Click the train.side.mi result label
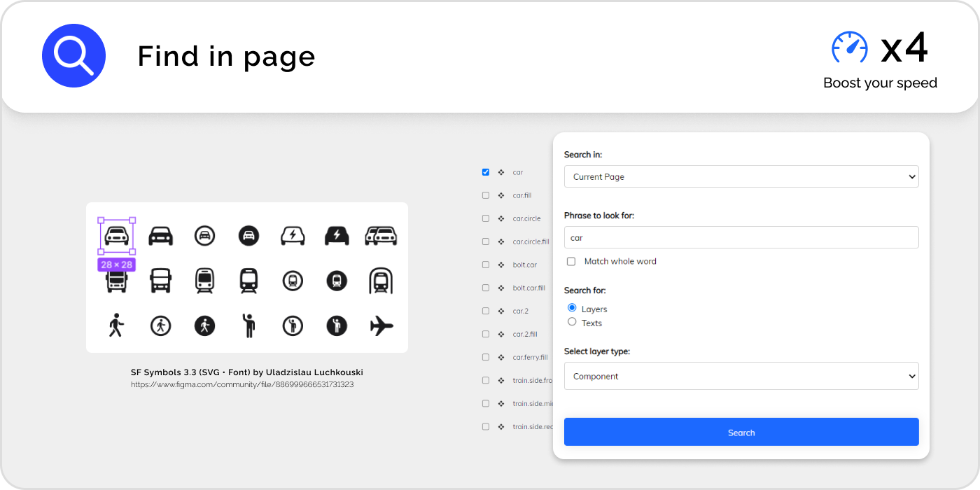The width and height of the screenshot is (980, 490). 532,403
